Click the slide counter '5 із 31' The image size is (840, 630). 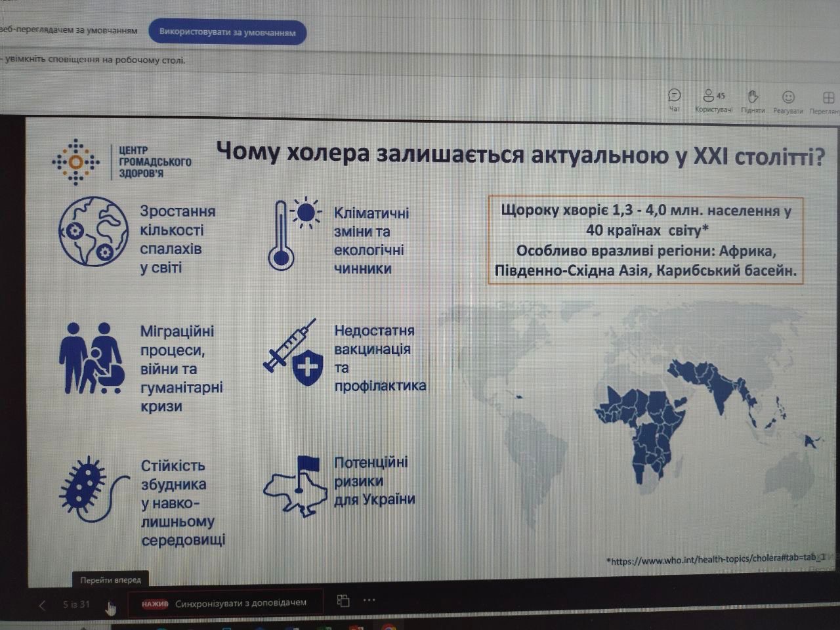[x=76, y=604]
